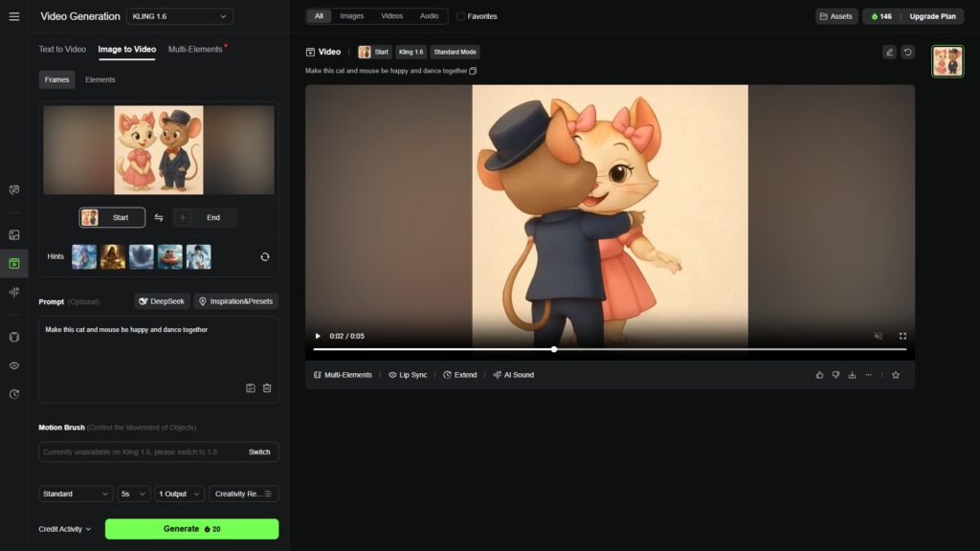Delete the prompt with the trash icon
Viewport: 980px width, 551px height.
[267, 387]
